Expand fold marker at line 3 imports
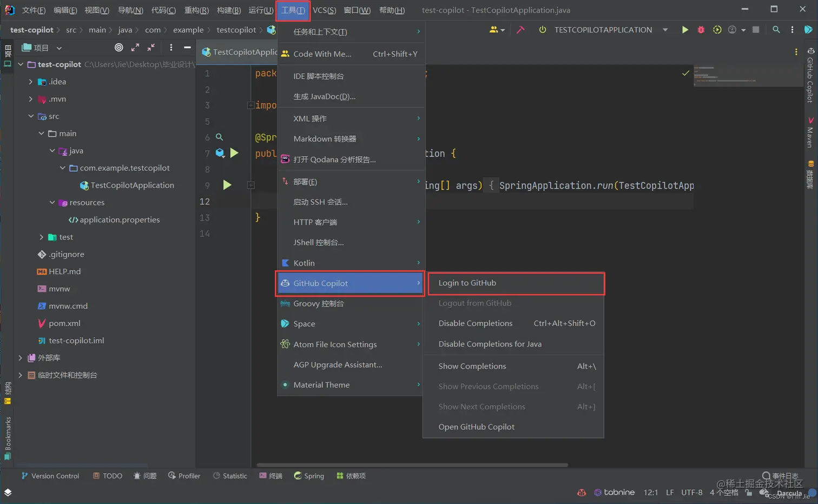 (x=250, y=105)
